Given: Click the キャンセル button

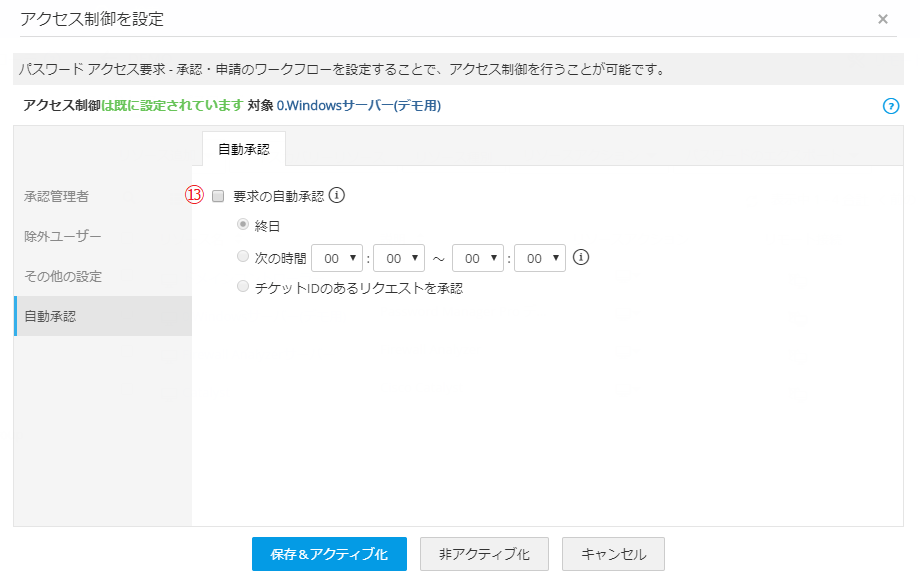Looking at the screenshot, I should click(613, 554).
